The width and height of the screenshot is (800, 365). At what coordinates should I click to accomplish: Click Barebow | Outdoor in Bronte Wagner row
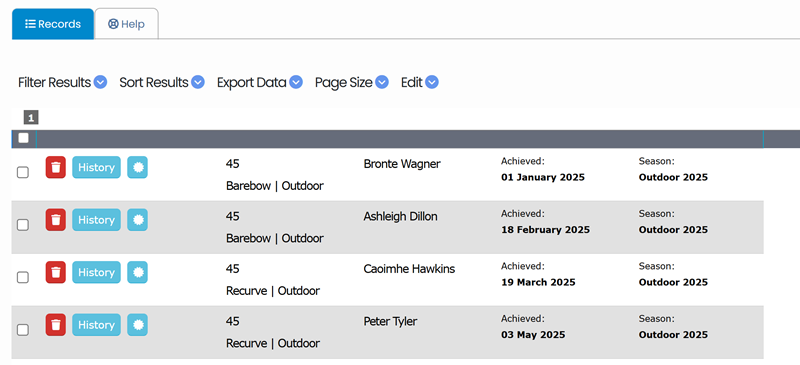pos(274,186)
